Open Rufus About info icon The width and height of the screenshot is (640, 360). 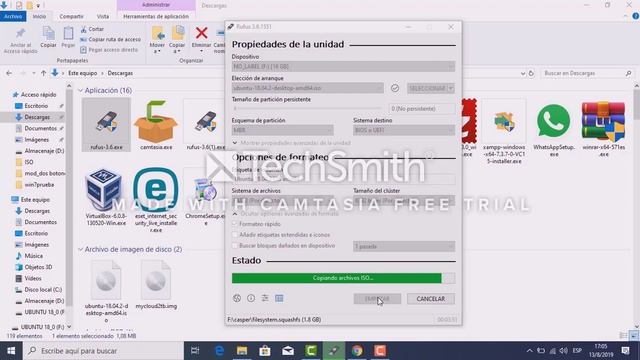251,298
